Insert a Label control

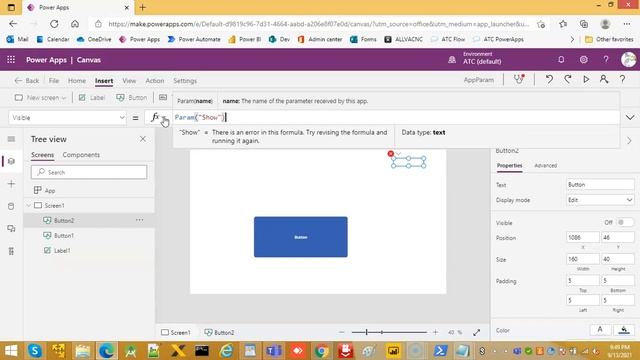92,98
